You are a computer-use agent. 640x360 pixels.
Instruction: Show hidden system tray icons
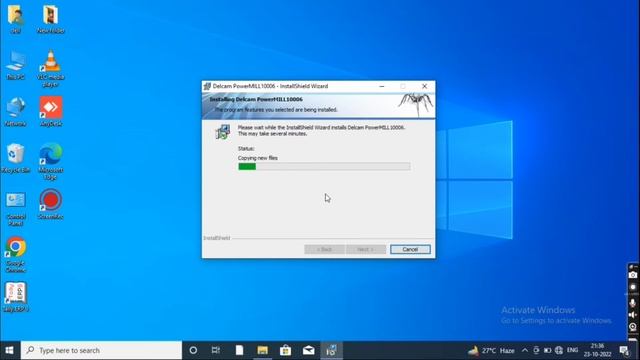pos(525,350)
